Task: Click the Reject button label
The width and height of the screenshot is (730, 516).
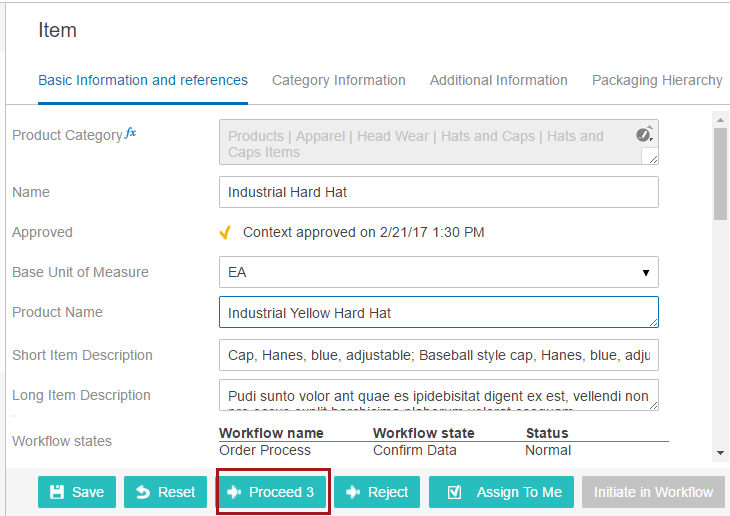Action: pyautogui.click(x=388, y=492)
